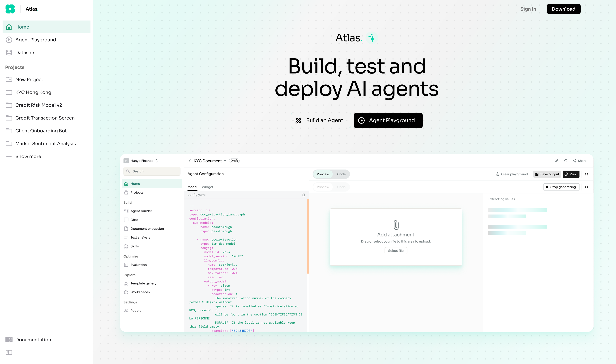Open Evaluation under Optimize
This screenshot has width=616, height=364.
pyautogui.click(x=152, y=265)
